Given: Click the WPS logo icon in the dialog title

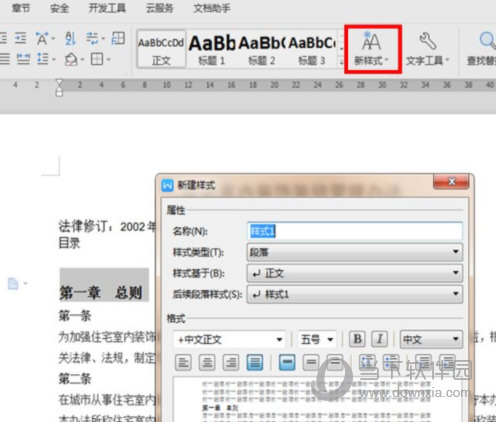Looking at the screenshot, I should (x=167, y=185).
